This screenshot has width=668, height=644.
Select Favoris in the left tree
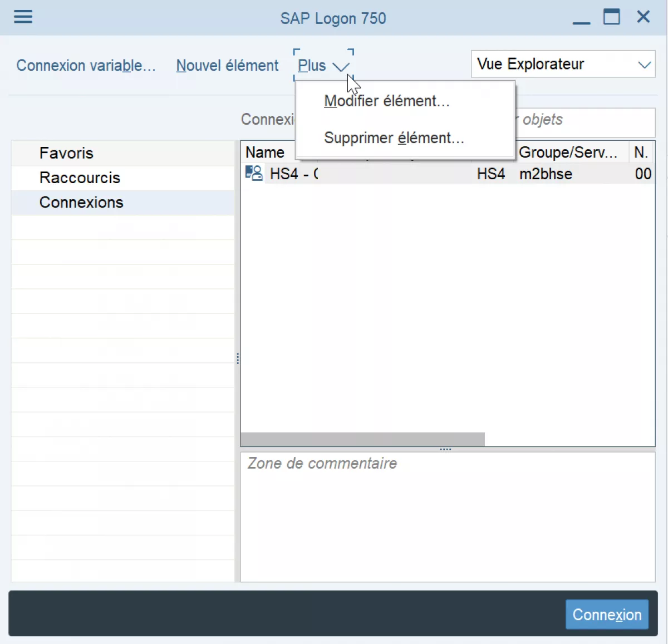click(122, 153)
